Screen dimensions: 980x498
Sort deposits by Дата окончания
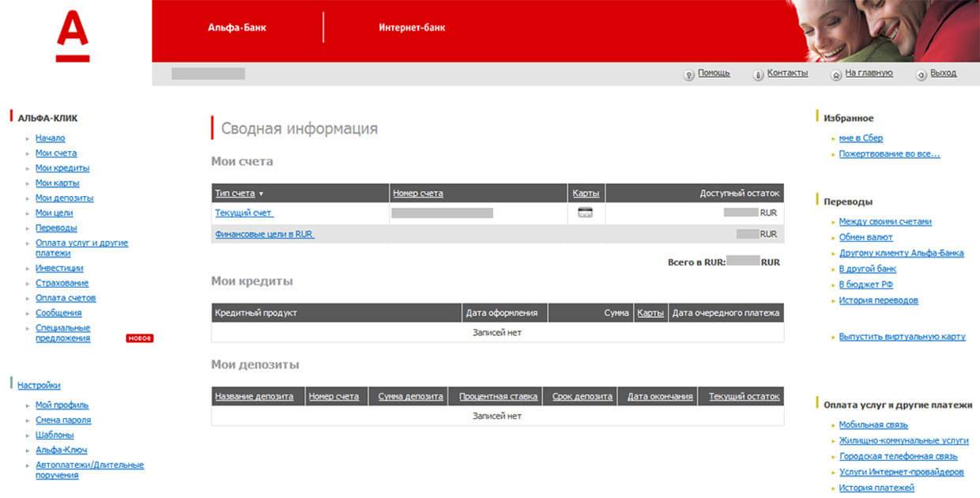tap(661, 397)
